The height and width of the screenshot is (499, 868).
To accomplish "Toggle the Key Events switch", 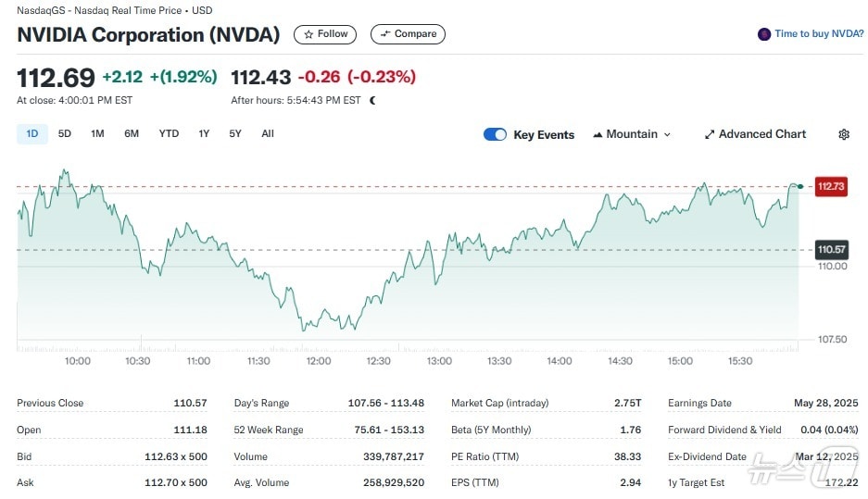I will tap(496, 134).
